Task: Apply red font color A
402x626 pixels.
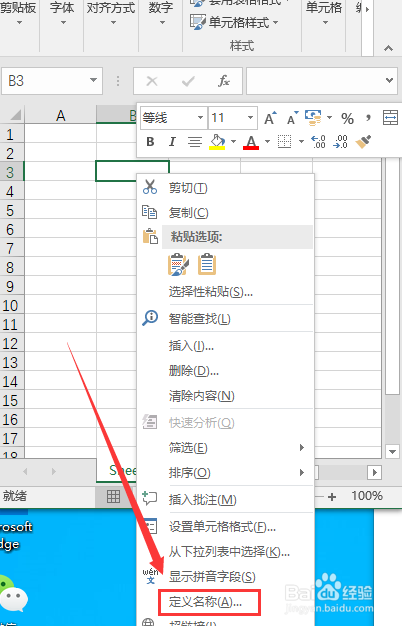Action: coord(251,142)
